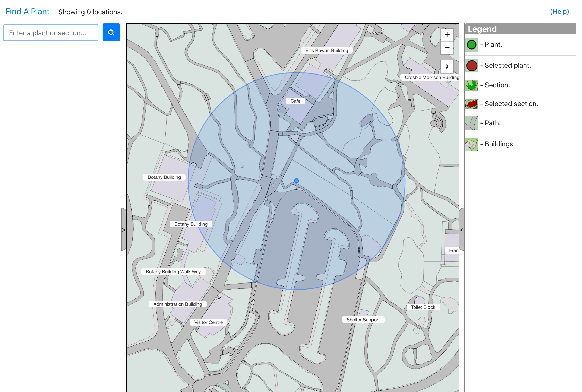
Task: Click the Path legend thumbnail
Action: (471, 123)
